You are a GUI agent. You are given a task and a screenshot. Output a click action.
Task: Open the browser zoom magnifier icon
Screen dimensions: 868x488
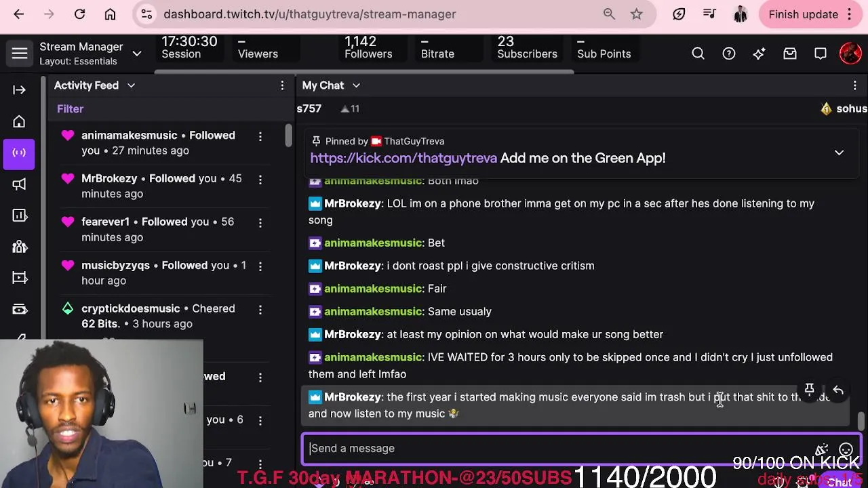pos(609,14)
